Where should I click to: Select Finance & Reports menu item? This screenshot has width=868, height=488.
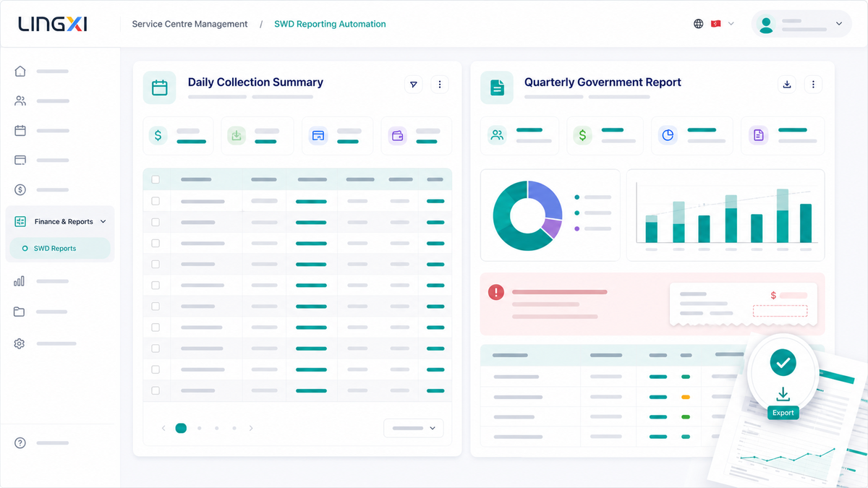click(x=60, y=222)
